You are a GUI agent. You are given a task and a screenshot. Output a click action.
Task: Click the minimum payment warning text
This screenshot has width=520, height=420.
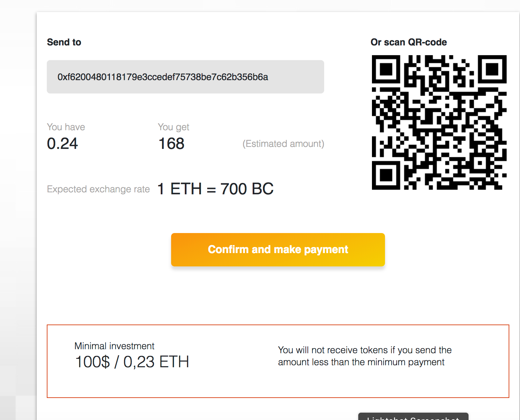365,356
